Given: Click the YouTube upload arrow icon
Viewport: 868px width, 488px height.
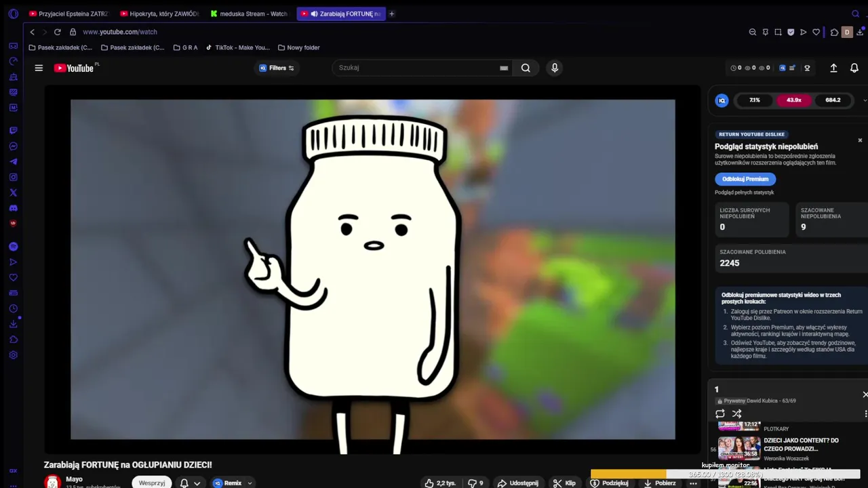Looking at the screenshot, I should pos(833,68).
